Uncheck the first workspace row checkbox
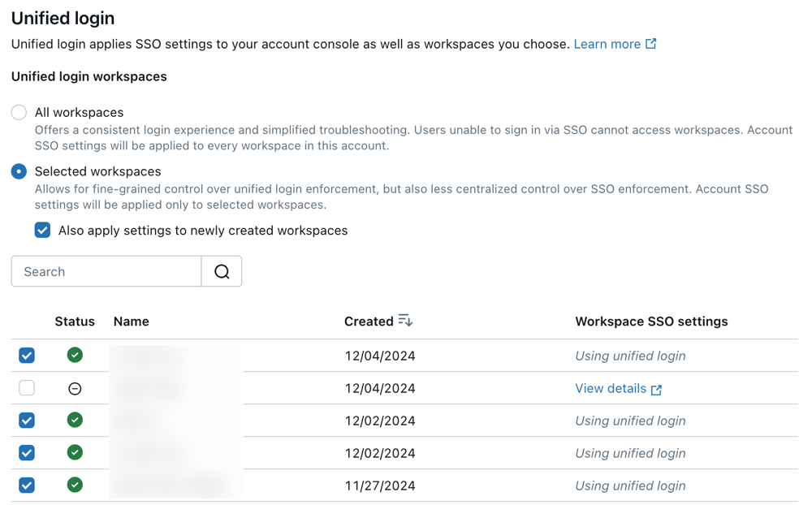 click(27, 356)
